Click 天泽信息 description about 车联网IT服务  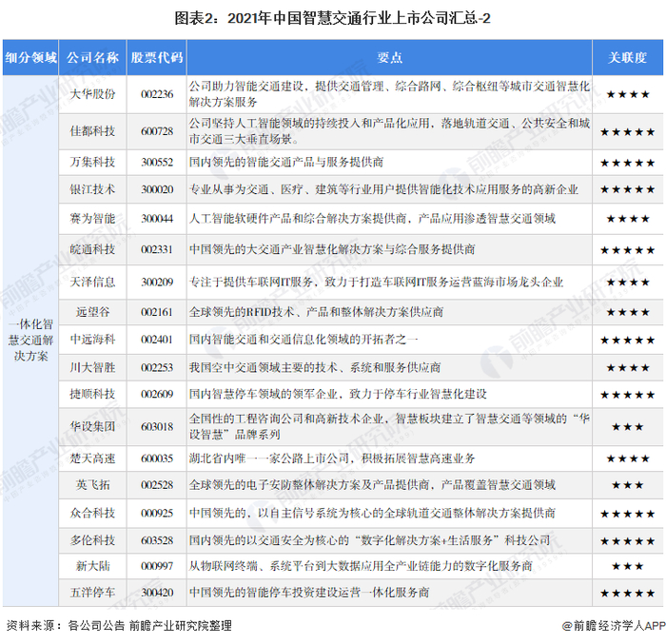pos(376,283)
